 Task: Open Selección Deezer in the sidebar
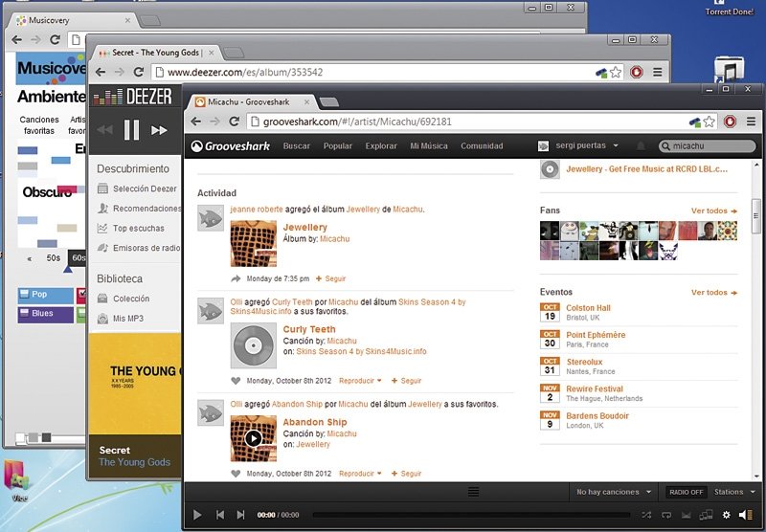(x=137, y=188)
